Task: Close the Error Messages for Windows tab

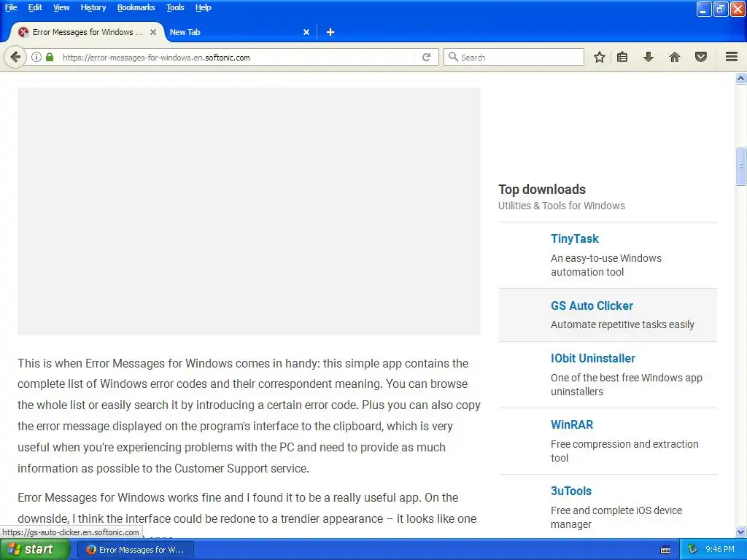Action: tap(153, 32)
